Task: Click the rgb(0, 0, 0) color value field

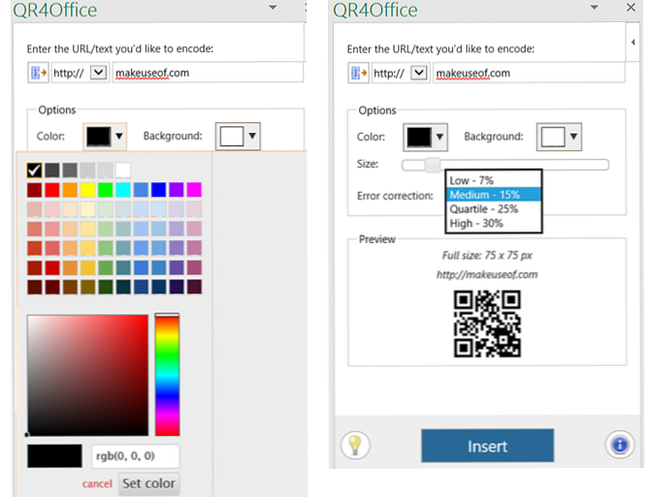Action: [x=135, y=457]
